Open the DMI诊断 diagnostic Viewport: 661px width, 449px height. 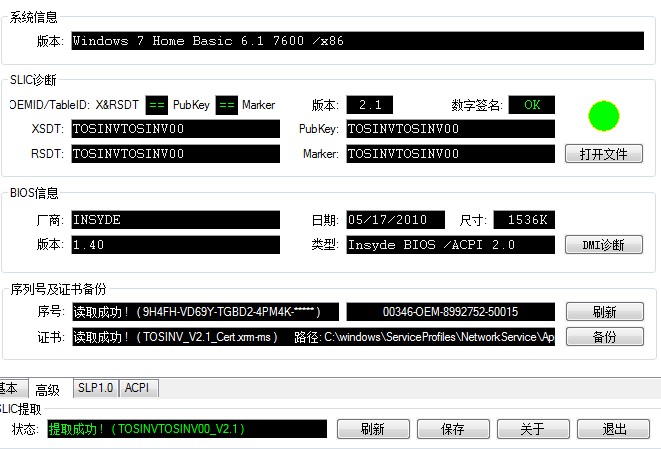pos(603,245)
